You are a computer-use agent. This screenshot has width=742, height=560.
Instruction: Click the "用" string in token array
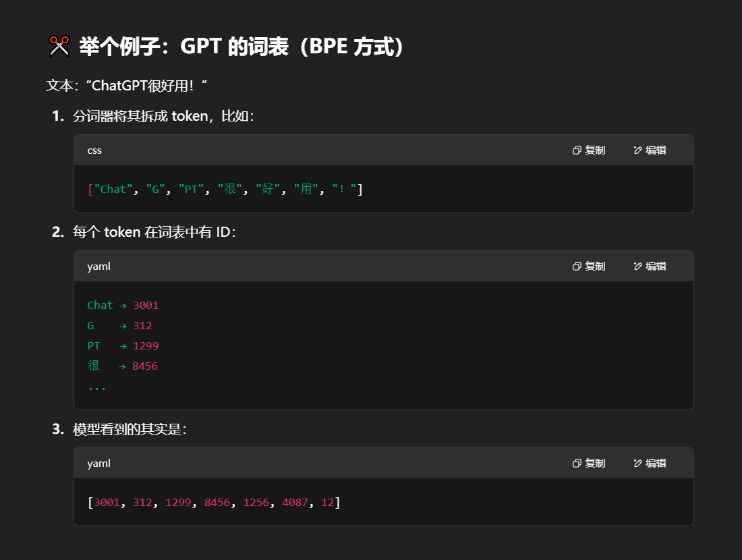click(306, 190)
